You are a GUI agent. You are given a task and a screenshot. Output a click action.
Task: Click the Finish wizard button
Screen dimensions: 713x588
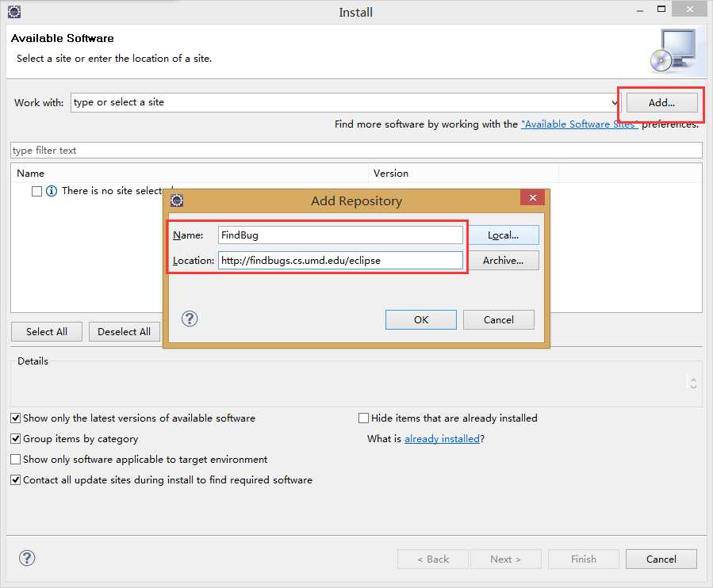coord(584,559)
